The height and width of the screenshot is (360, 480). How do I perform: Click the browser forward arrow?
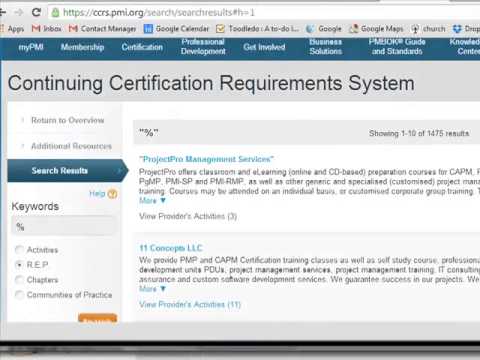click(18, 12)
